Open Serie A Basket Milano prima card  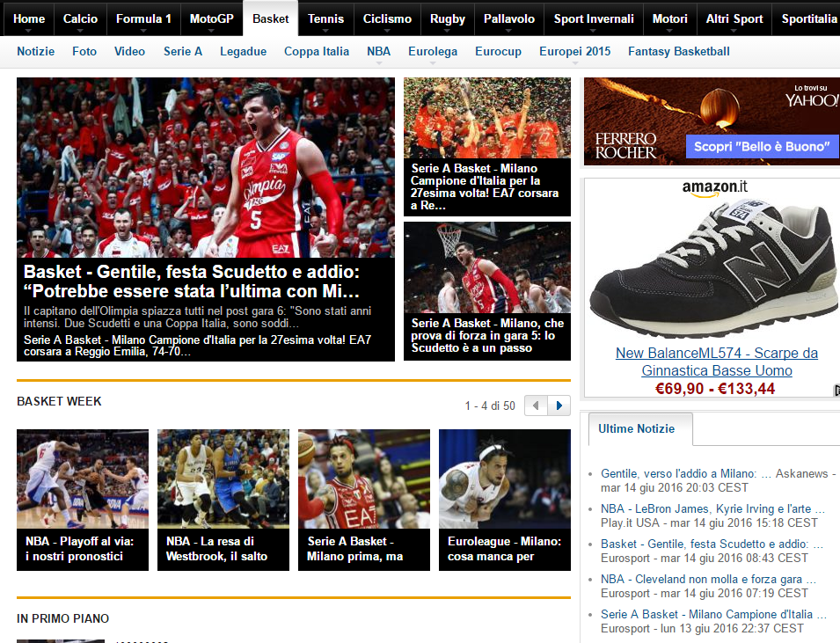point(364,500)
